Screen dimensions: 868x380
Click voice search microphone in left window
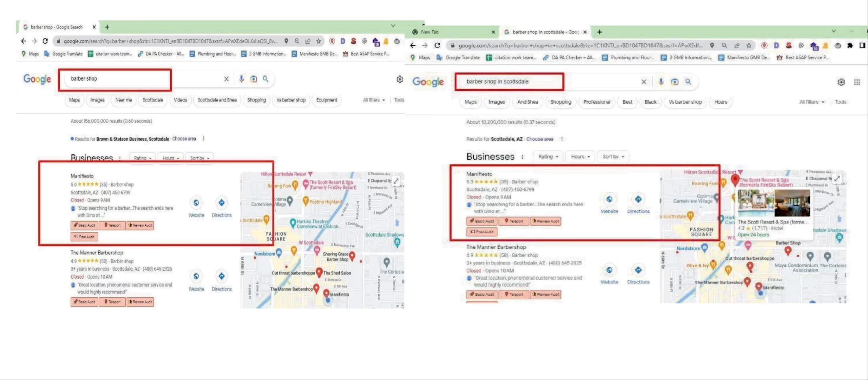241,79
